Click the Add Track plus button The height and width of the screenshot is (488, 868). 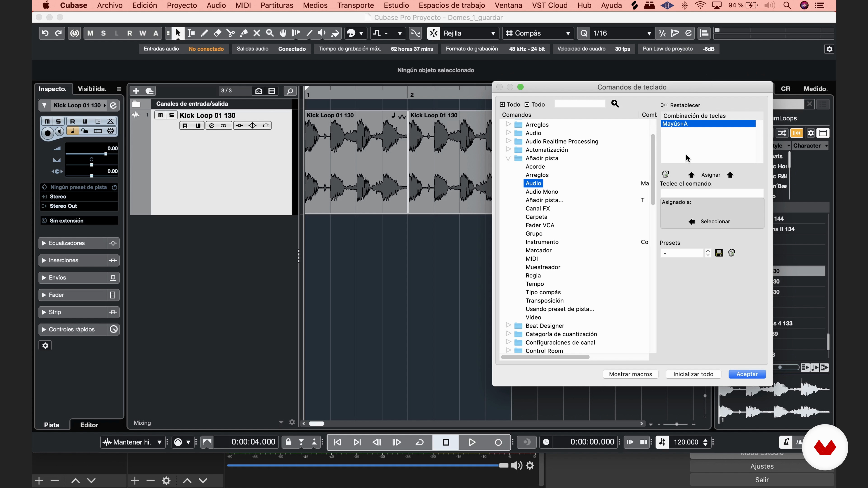click(136, 91)
